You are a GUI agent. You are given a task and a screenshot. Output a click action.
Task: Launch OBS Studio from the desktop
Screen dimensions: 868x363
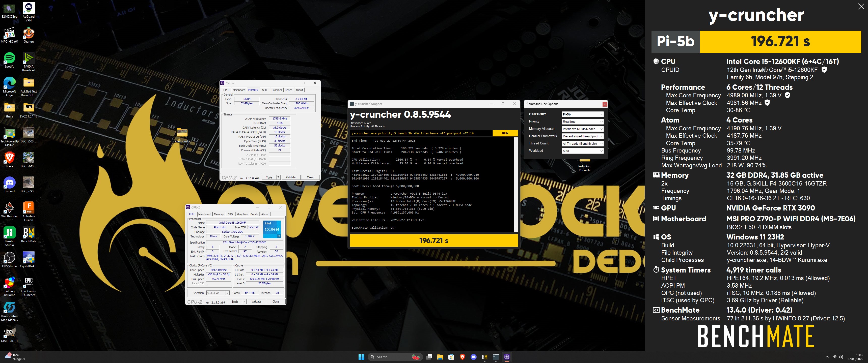point(9,260)
